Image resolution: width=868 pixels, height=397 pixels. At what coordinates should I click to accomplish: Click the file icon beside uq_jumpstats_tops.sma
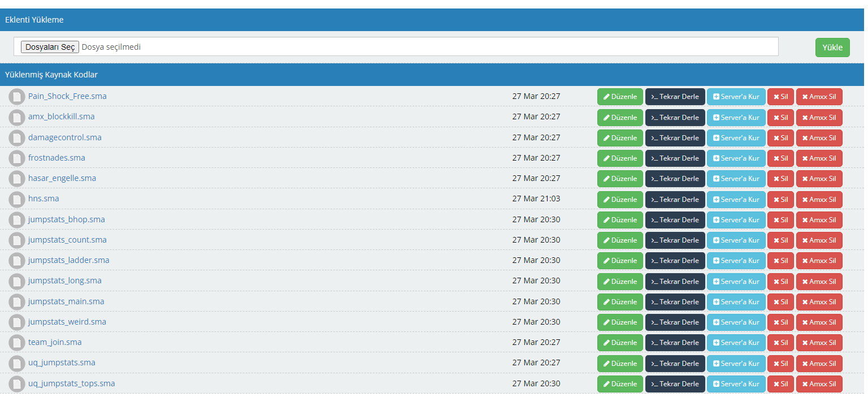[x=17, y=383]
